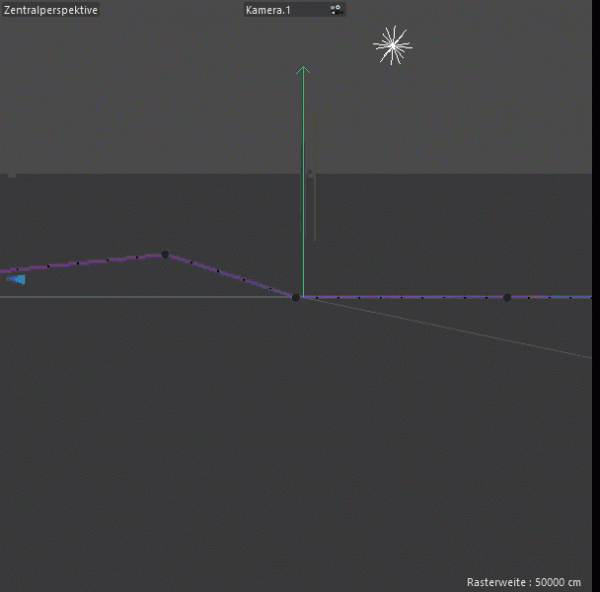Click the camera icon beside Kamera.1

click(x=336, y=9)
